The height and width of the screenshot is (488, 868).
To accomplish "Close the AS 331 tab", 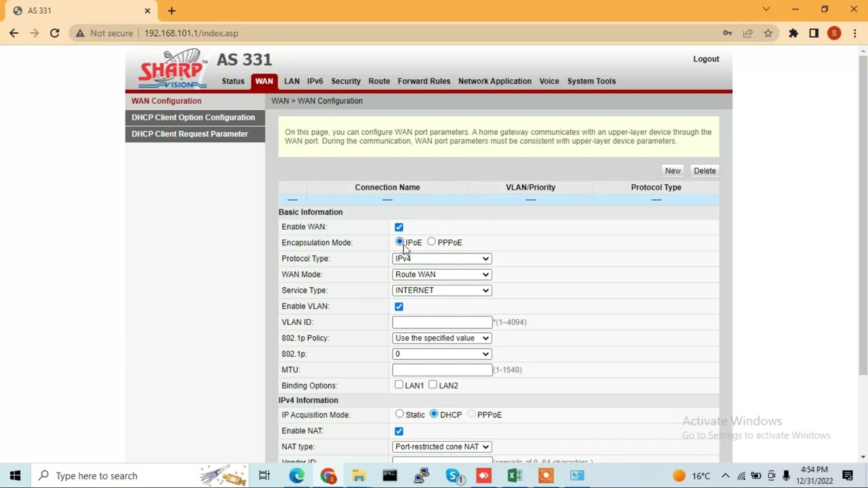I will (147, 10).
